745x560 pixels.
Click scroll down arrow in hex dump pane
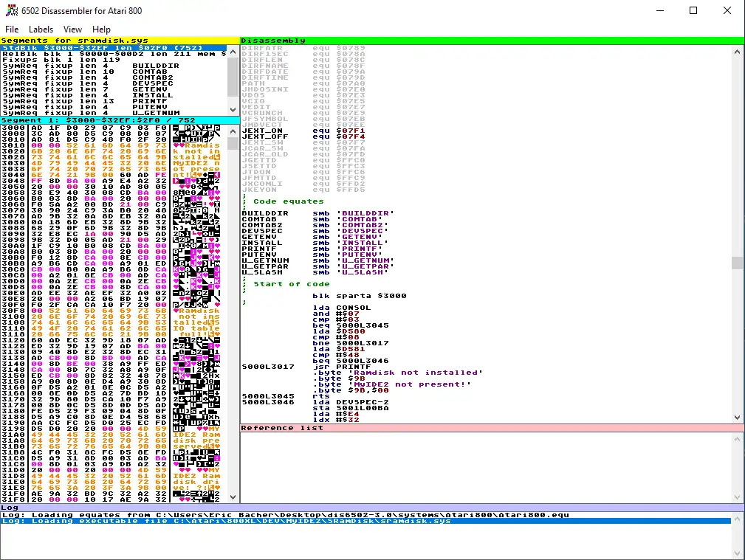coord(233,497)
